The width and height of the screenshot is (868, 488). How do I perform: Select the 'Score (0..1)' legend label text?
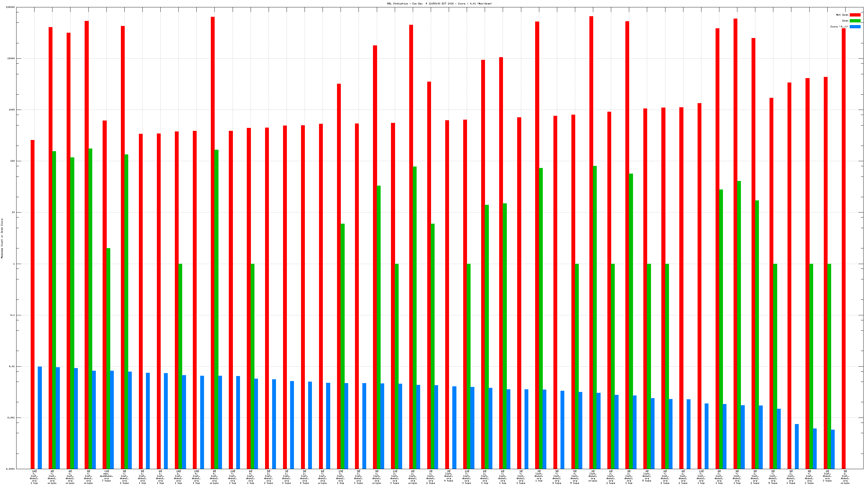click(839, 27)
